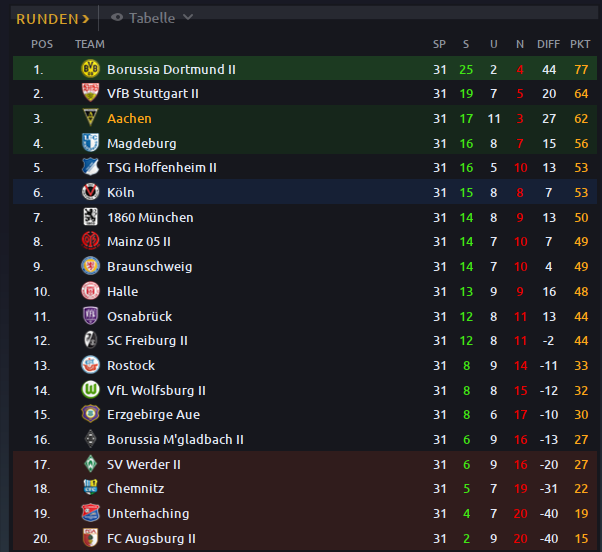Sort table by DIFF column header
Viewport: 602px width, 552px height.
[x=548, y=44]
